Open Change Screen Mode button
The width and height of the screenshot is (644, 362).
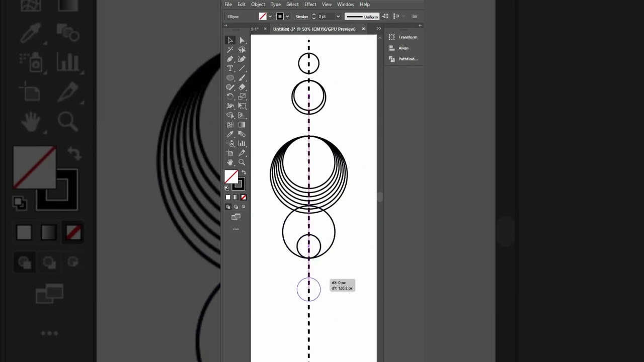(x=235, y=217)
